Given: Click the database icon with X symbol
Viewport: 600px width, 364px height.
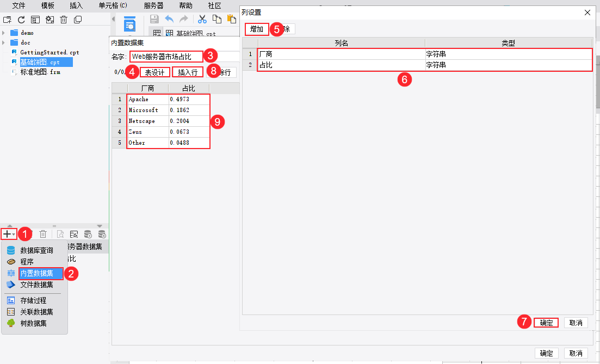Looking at the screenshot, I should click(x=102, y=234).
